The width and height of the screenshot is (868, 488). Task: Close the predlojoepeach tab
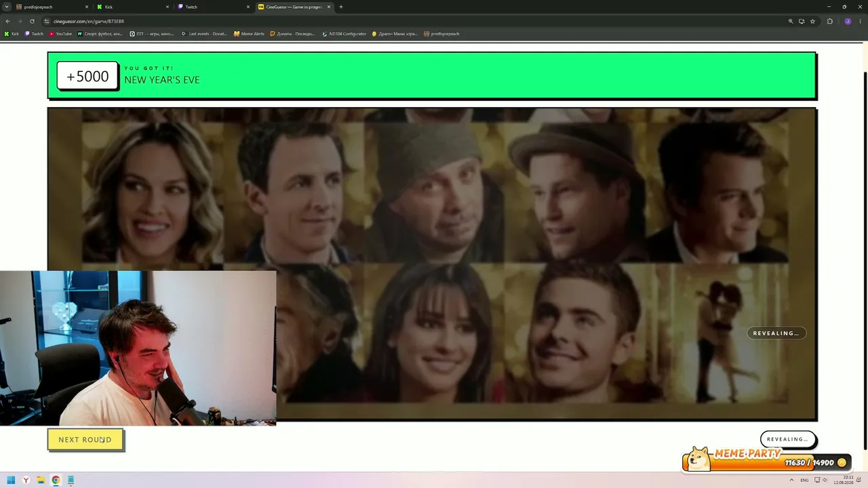click(x=87, y=7)
